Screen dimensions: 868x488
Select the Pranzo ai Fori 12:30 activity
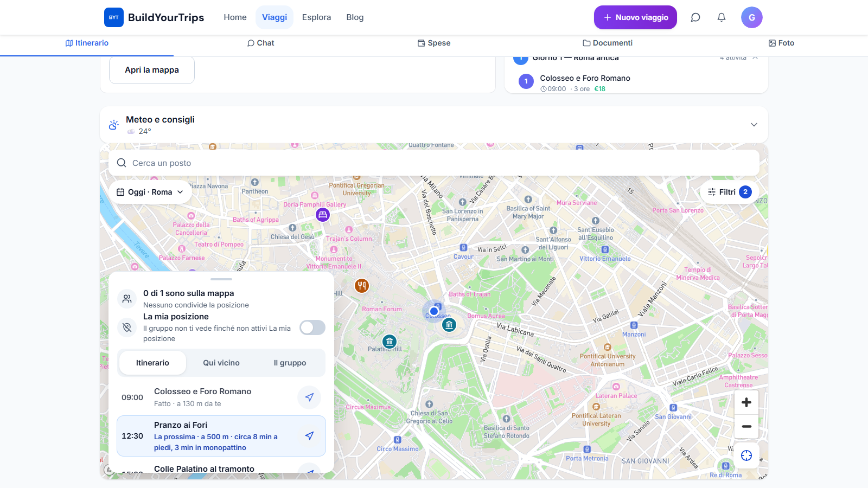[221, 436]
